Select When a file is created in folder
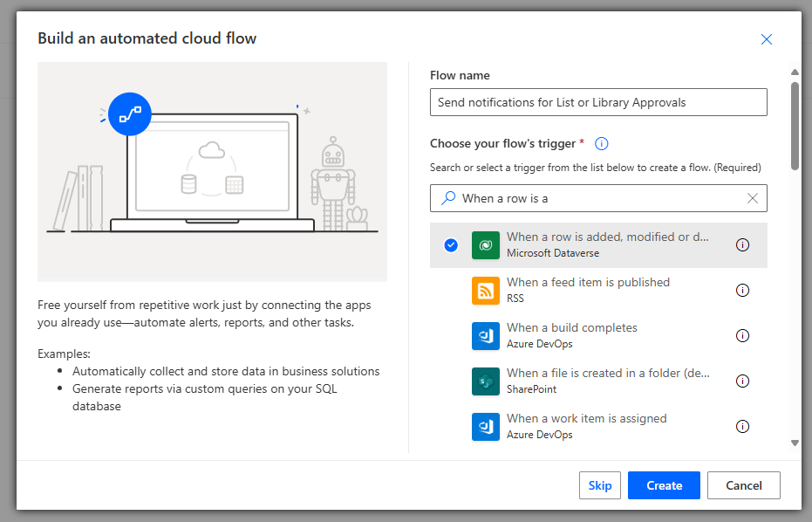The width and height of the screenshot is (812, 522). (598, 381)
